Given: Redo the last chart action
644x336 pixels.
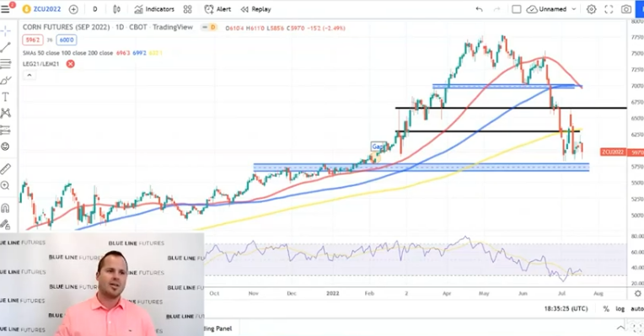Looking at the screenshot, I should coord(497,9).
